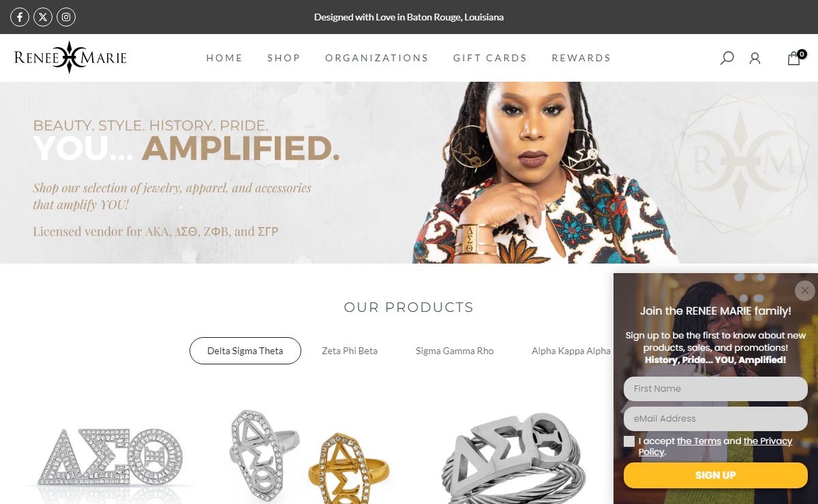Image resolution: width=818 pixels, height=504 pixels.
Task: Select the Sigma Gamma Rho tab
Action: click(455, 351)
